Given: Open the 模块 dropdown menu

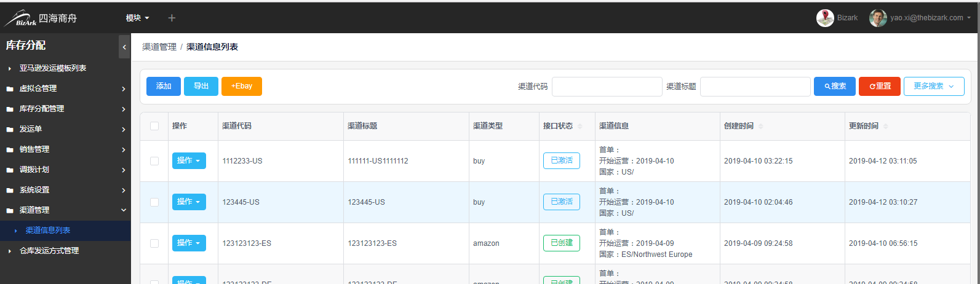Looking at the screenshot, I should coord(138,18).
